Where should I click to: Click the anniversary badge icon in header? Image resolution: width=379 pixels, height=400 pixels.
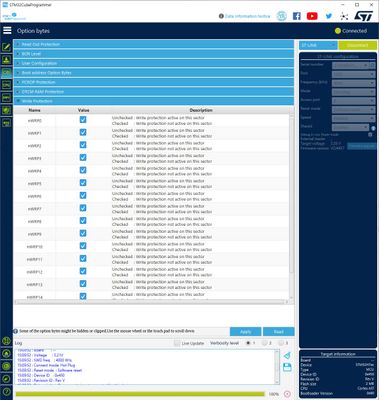click(x=281, y=16)
